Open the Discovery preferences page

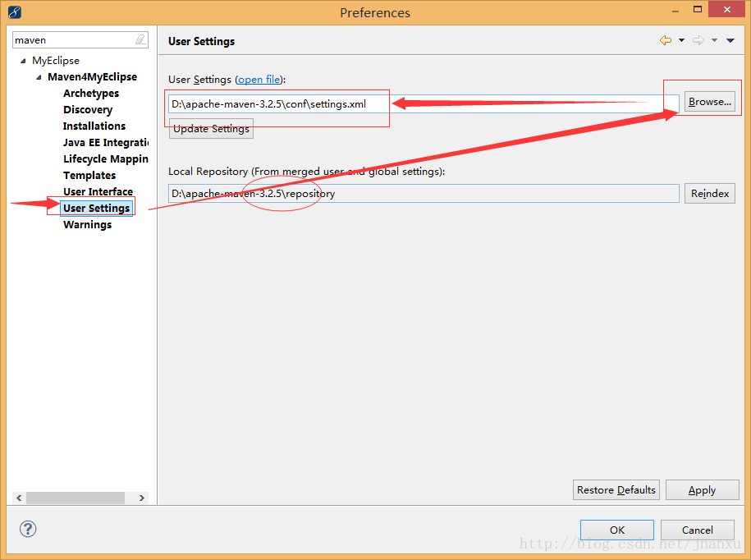[88, 110]
